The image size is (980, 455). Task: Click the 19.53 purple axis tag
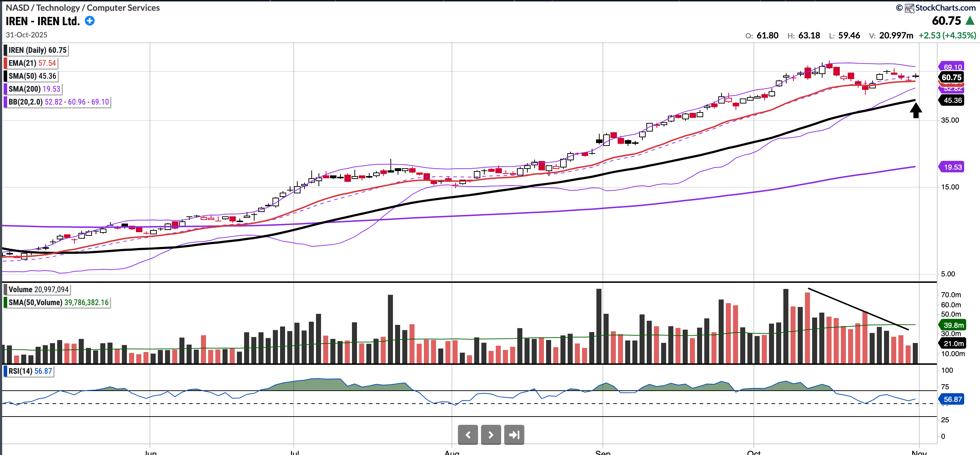click(952, 167)
